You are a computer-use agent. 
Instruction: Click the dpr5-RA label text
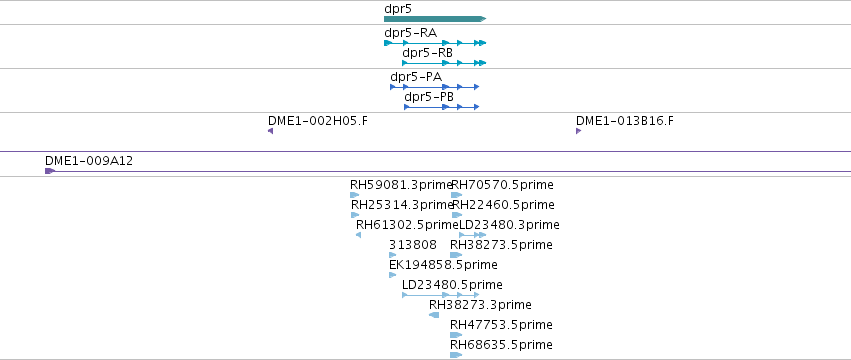[x=410, y=33]
